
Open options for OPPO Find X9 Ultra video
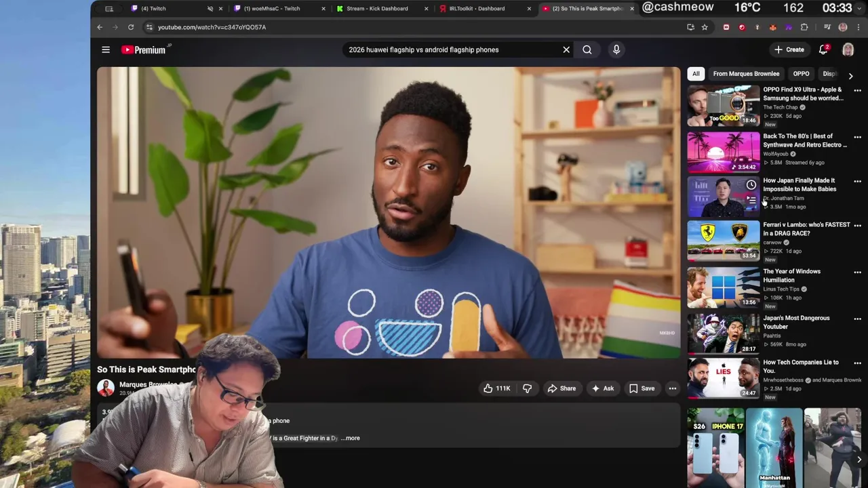[x=857, y=91]
